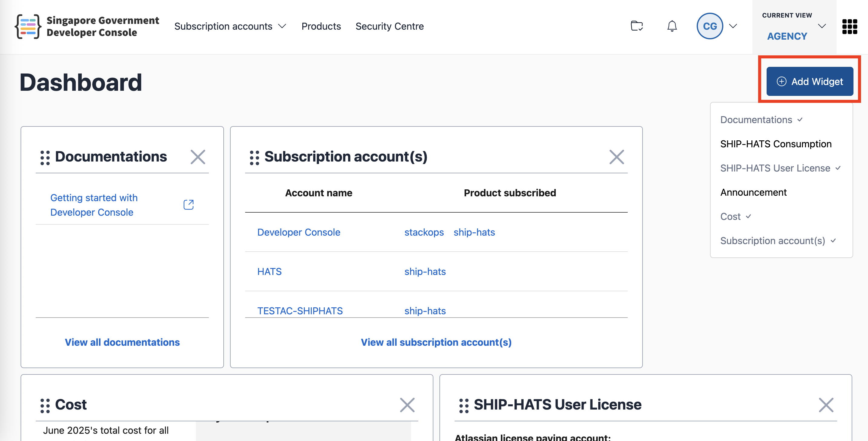Open the folder check icon in header
Screen dimensions: 868x441
(636, 26)
